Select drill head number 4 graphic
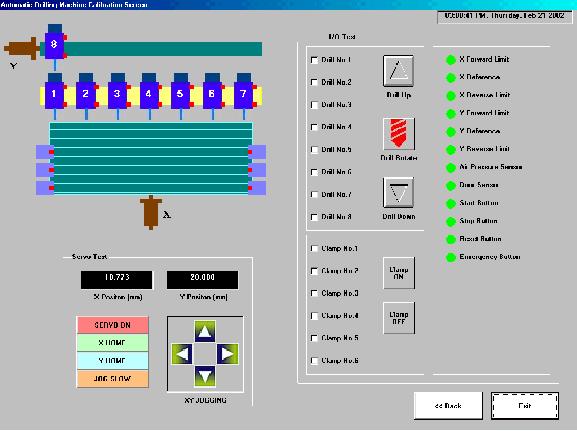This screenshot has width=577, height=431. (x=149, y=93)
